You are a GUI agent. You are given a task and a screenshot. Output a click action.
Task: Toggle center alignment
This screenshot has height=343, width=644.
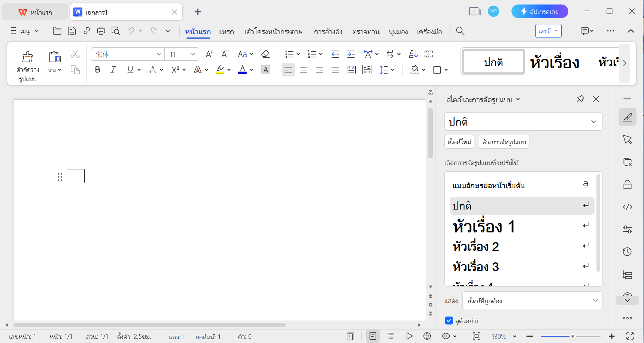(x=304, y=70)
